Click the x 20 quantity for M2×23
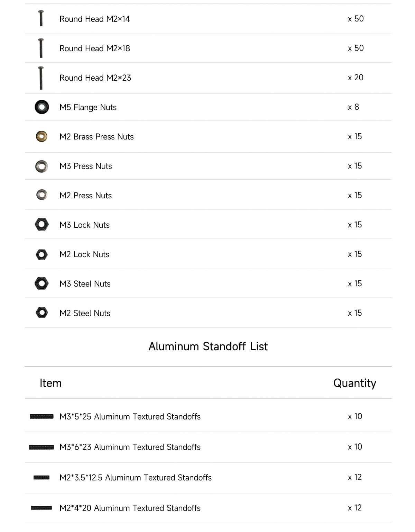Screen dimensions: 415x532 click(x=356, y=78)
